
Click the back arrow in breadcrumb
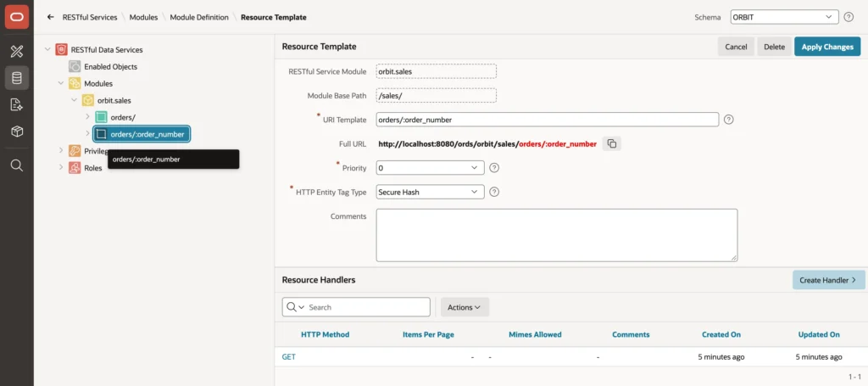click(x=50, y=17)
